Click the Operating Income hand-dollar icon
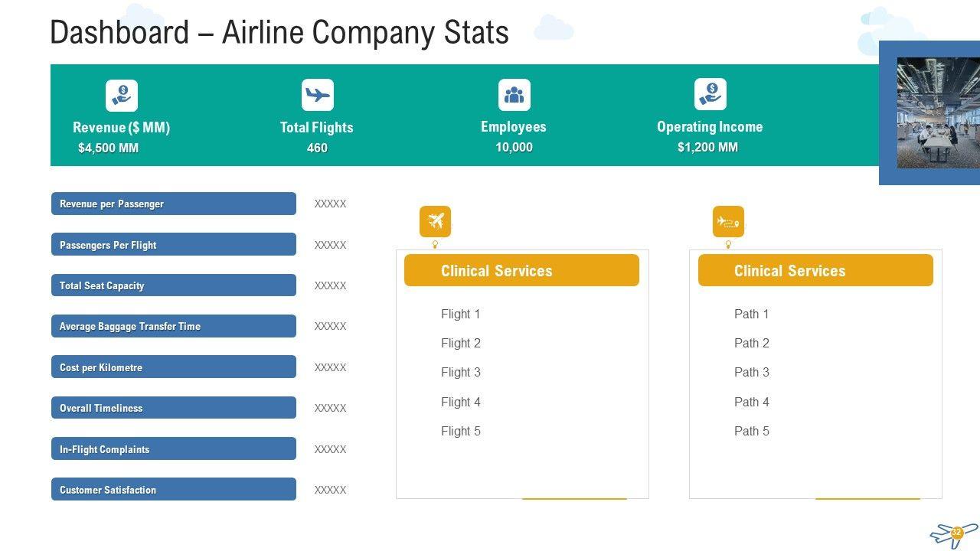 (710, 94)
